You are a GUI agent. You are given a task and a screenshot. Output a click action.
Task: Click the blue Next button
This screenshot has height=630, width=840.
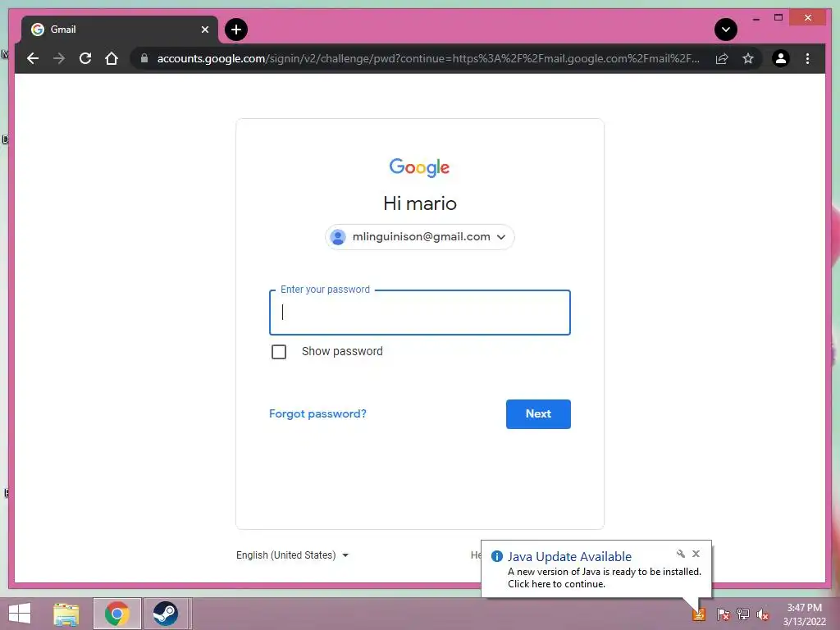tap(538, 414)
